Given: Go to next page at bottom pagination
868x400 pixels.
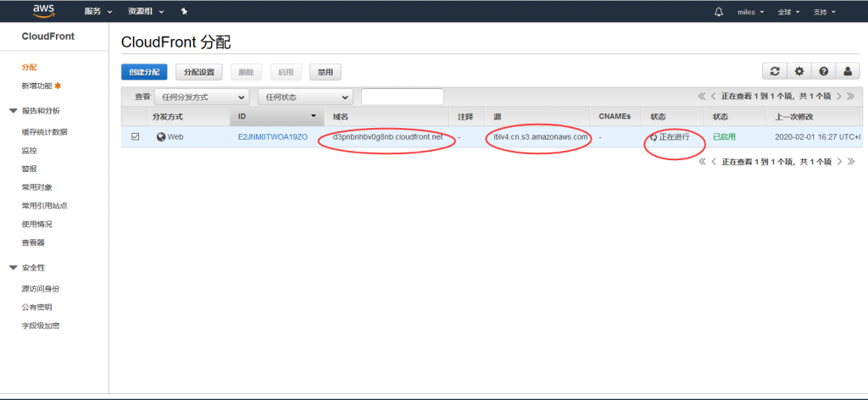Looking at the screenshot, I should pyautogui.click(x=839, y=162).
